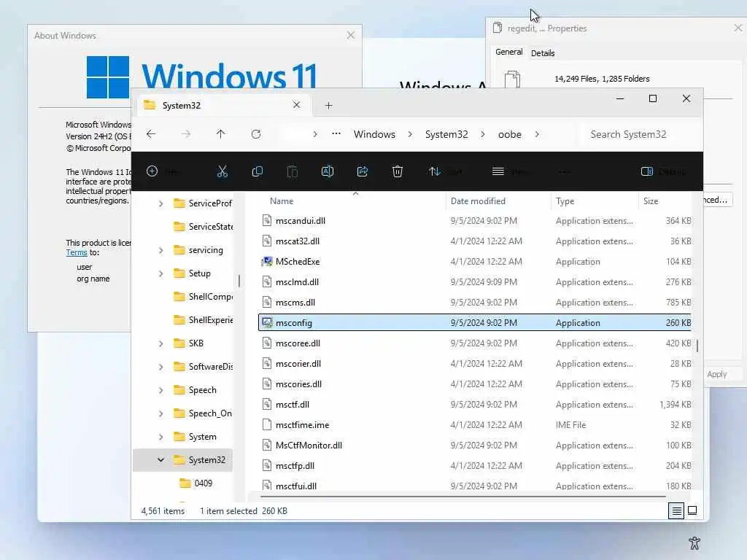The image size is (747, 560).
Task: Click the accessibility icon on desktop corner
Action: (x=694, y=542)
